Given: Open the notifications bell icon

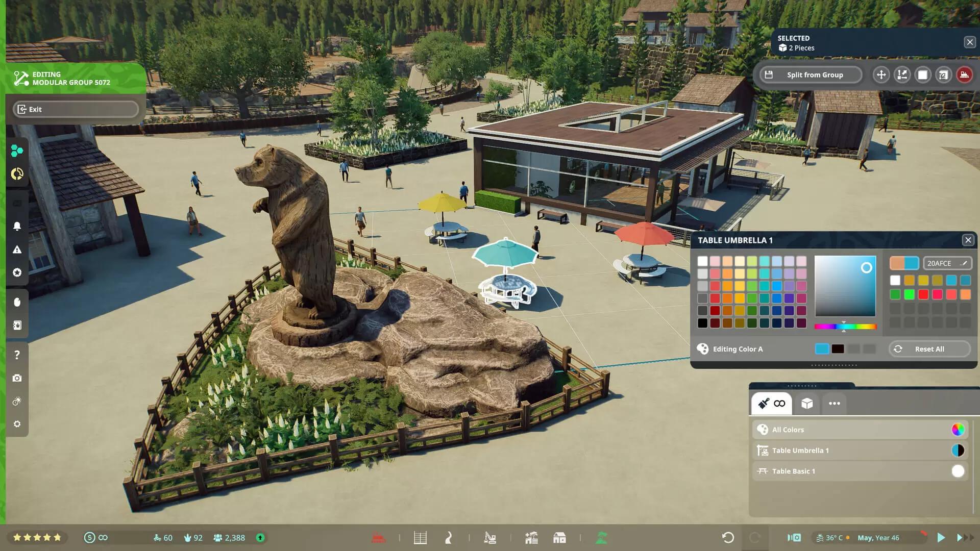Looking at the screenshot, I should (17, 226).
